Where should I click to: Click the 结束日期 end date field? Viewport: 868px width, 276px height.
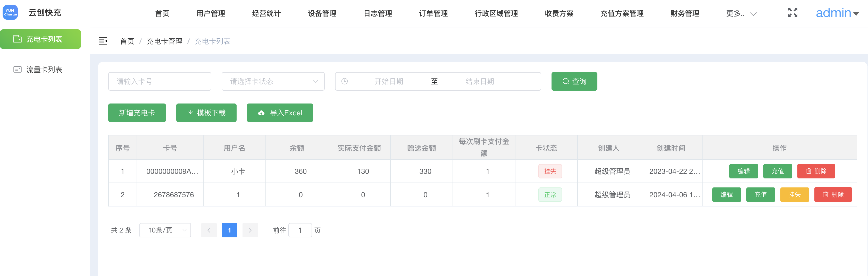click(480, 81)
